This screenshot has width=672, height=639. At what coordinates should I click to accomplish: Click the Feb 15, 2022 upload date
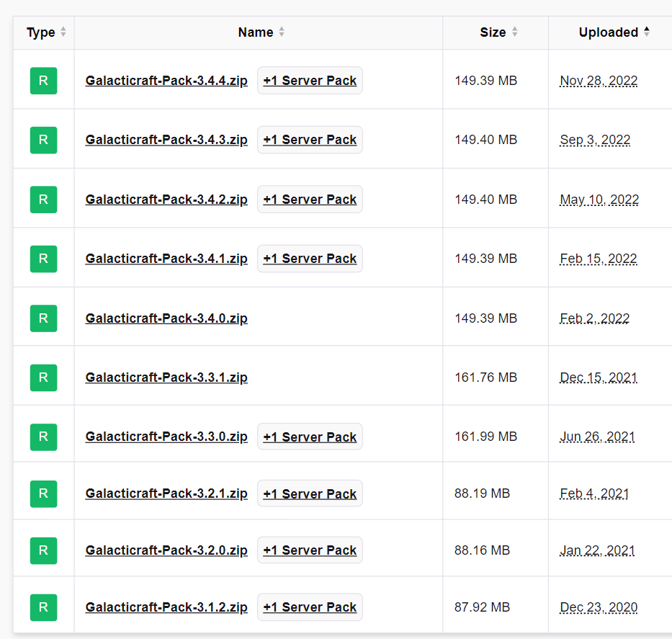pyautogui.click(x=599, y=259)
